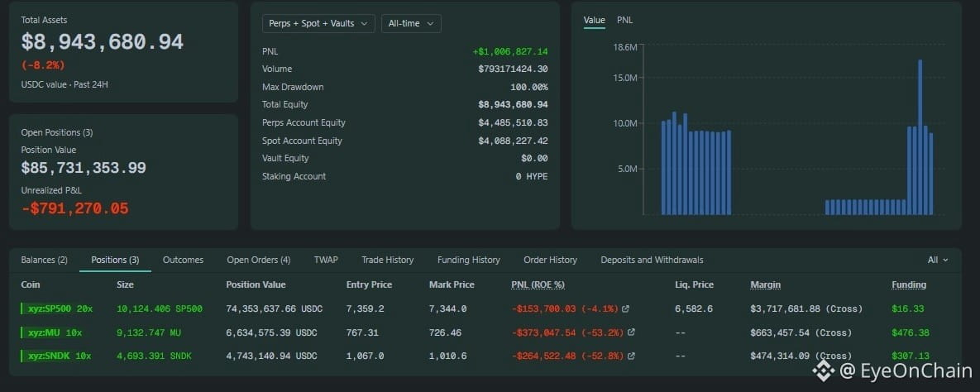Click Total Assets $8,943,680.94 figure
This screenshot has height=392, width=980.
103,42
